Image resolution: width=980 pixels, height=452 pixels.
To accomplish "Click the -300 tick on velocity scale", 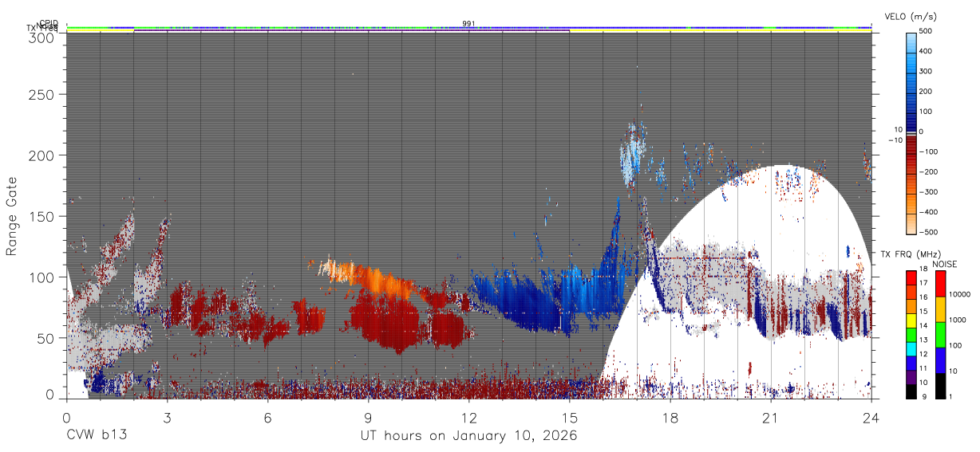I will 929,192.
